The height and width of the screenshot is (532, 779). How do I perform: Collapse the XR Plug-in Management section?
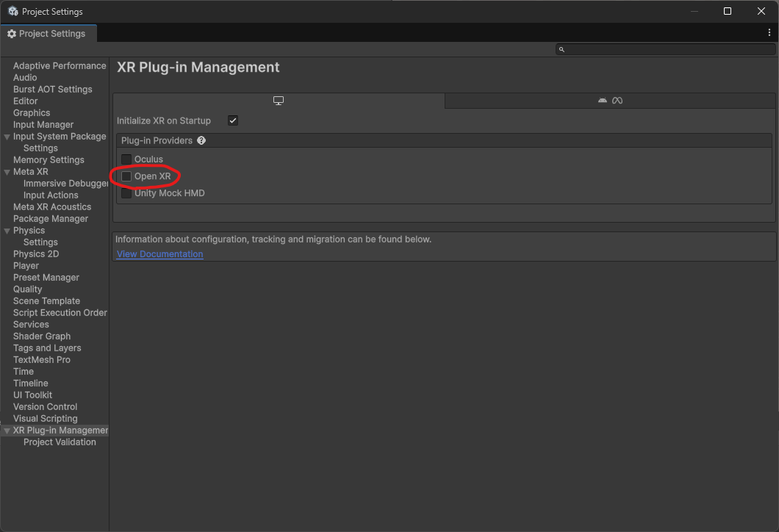click(7, 431)
